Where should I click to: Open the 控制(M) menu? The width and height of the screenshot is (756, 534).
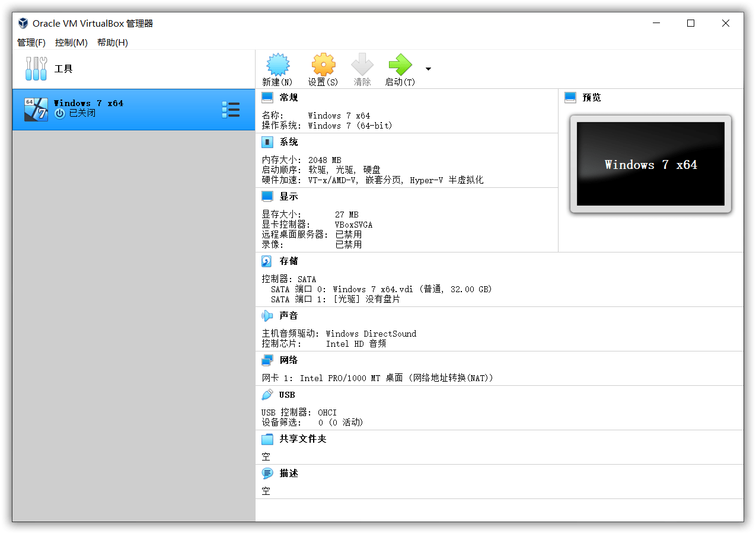pyautogui.click(x=71, y=42)
